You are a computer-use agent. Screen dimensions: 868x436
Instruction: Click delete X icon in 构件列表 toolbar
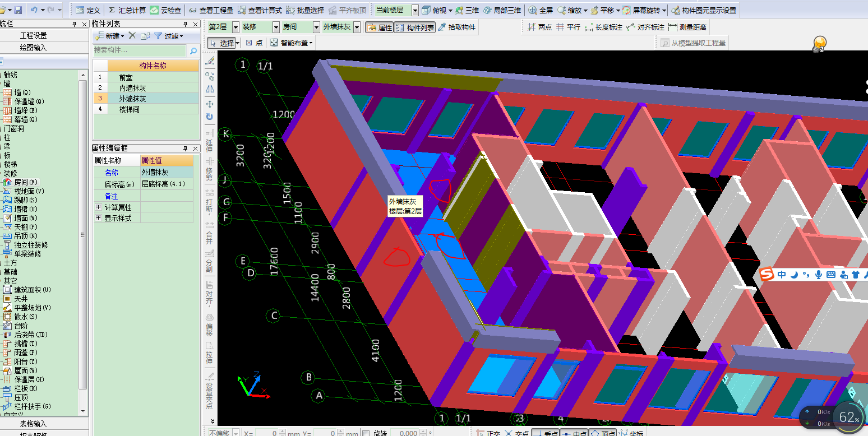pyautogui.click(x=132, y=36)
